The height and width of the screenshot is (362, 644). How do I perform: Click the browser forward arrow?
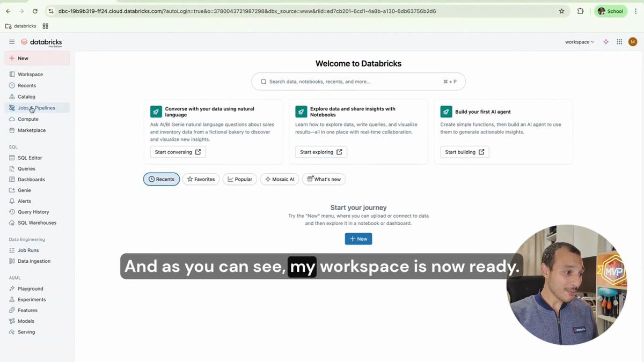coord(21,11)
